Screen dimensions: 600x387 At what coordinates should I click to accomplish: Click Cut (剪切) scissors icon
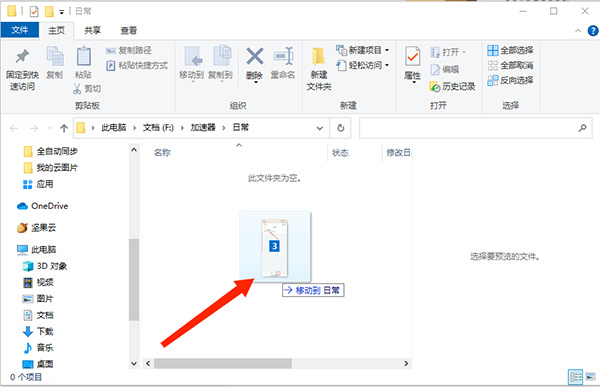click(77, 89)
